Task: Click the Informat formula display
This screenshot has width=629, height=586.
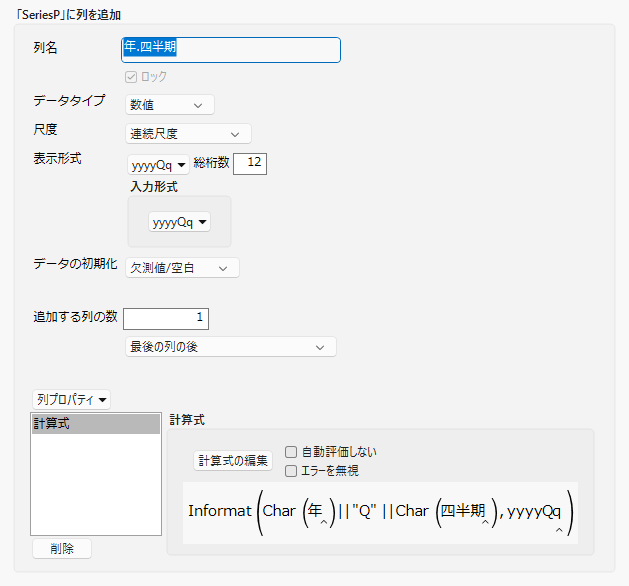Action: [380, 513]
